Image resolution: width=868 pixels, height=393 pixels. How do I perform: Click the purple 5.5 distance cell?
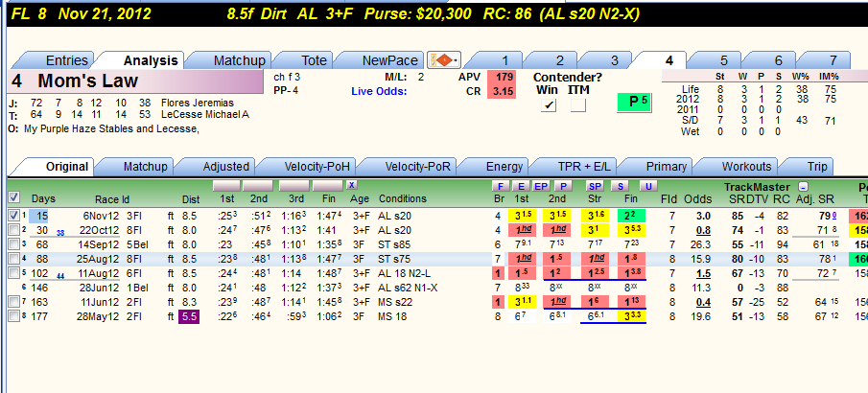coord(189,316)
